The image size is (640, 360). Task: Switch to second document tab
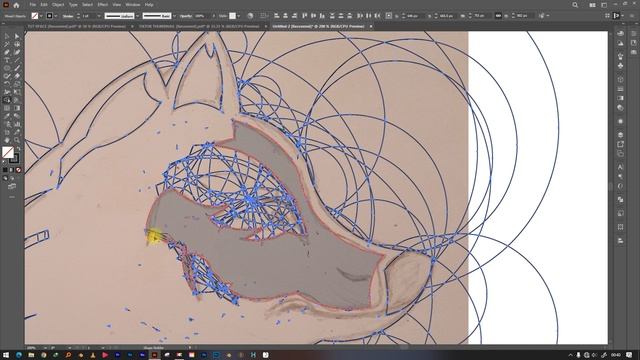pos(199,26)
